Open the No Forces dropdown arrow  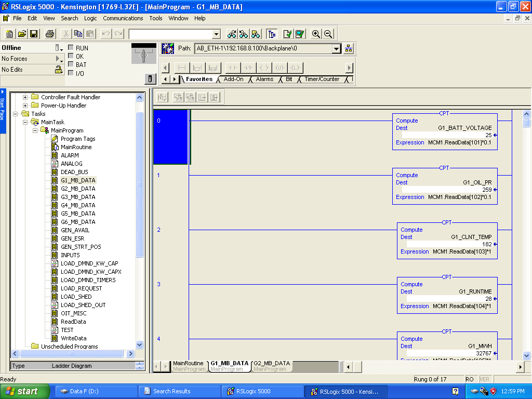(59, 59)
